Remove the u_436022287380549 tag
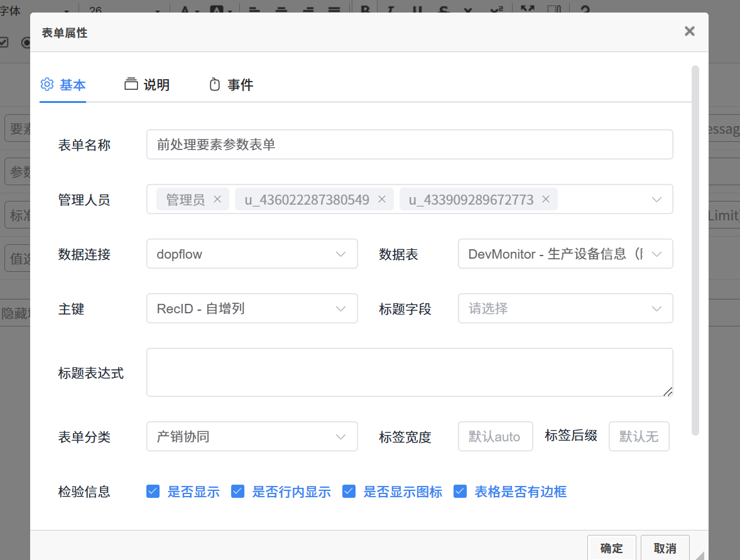The width and height of the screenshot is (740, 560). [x=381, y=199]
